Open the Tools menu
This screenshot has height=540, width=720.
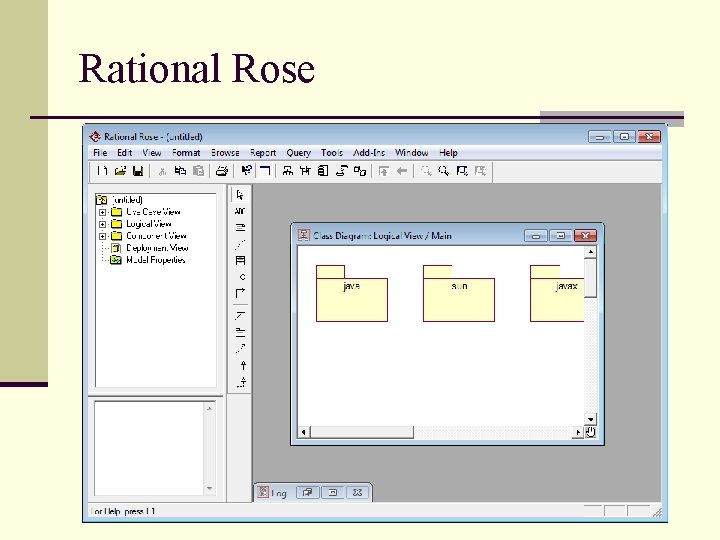tap(332, 152)
